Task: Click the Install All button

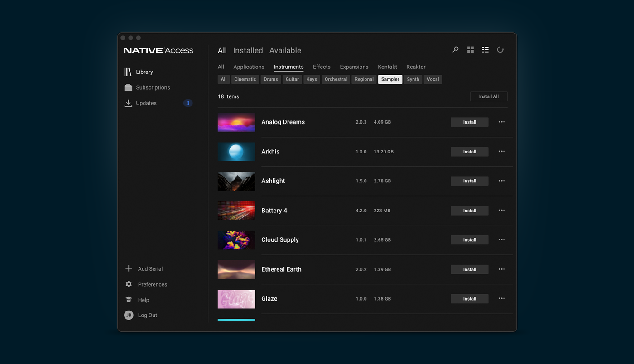Action: pos(489,96)
